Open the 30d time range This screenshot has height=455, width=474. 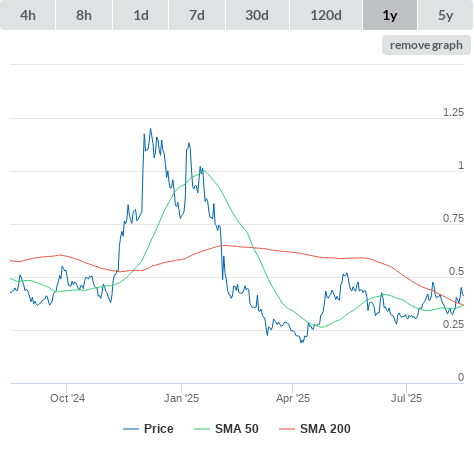click(257, 15)
